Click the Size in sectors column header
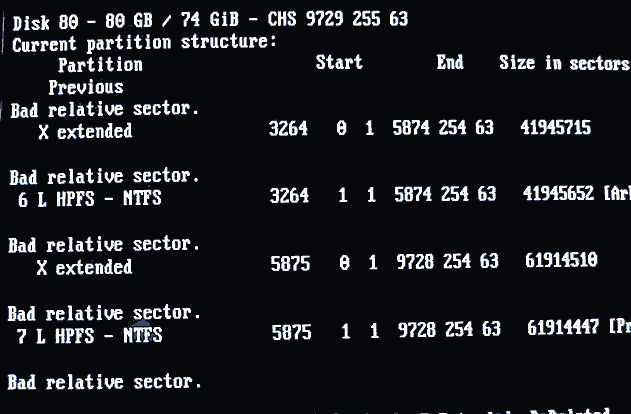Image resolution: width=631 pixels, height=414 pixels. (565, 63)
